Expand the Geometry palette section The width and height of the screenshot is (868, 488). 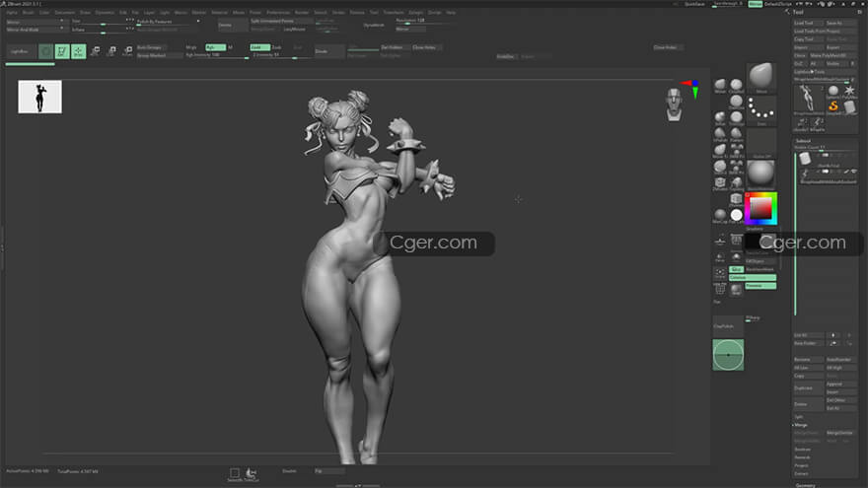click(806, 485)
